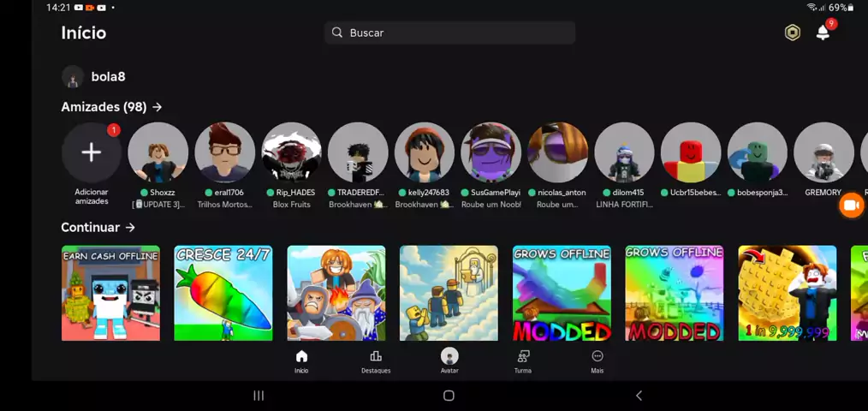The image size is (868, 411).
Task: Switch to the Turma tab
Action: (x=523, y=361)
